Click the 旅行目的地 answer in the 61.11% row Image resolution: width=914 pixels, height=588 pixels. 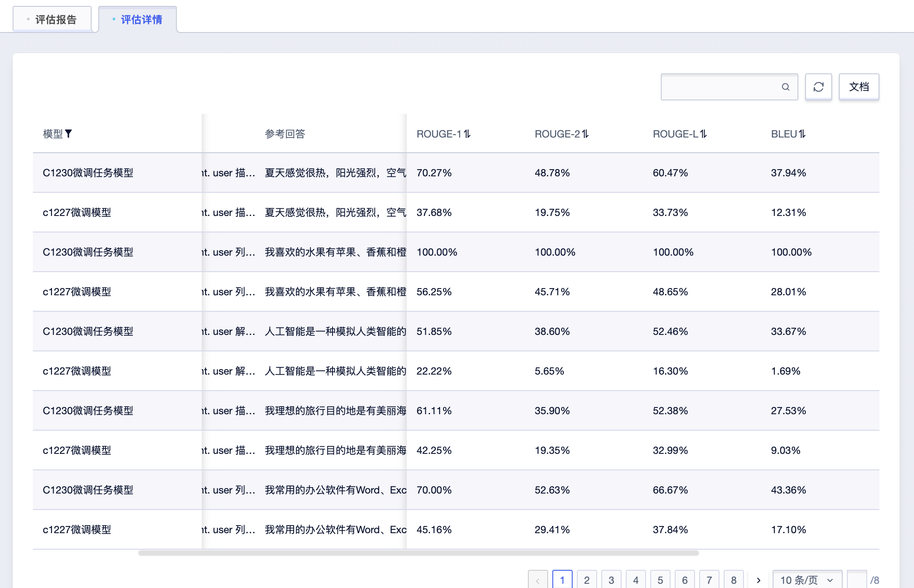(x=335, y=410)
